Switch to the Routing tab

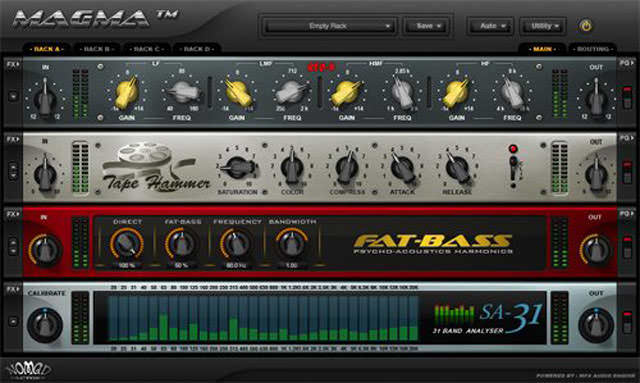(593, 49)
